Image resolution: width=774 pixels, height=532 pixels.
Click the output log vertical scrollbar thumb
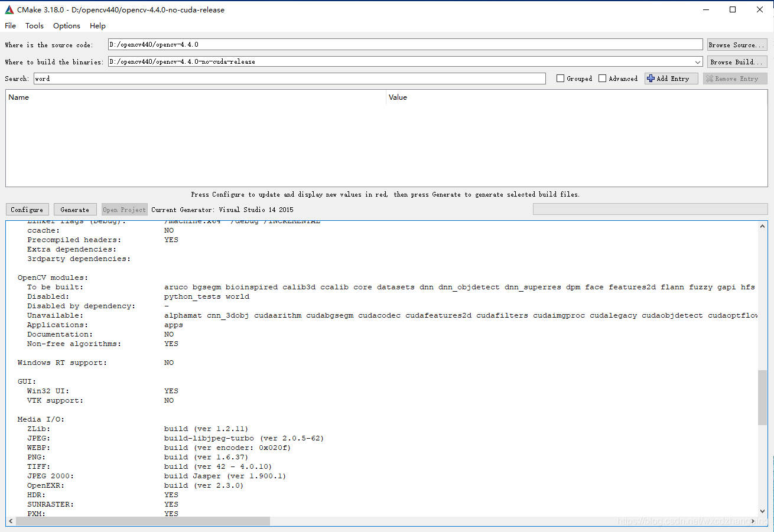(763, 397)
